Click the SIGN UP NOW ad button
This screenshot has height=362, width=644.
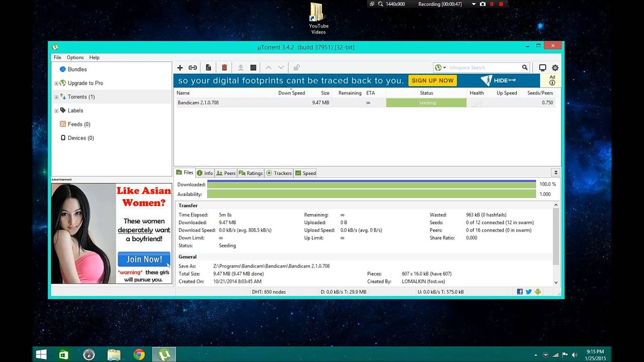pyautogui.click(x=433, y=80)
